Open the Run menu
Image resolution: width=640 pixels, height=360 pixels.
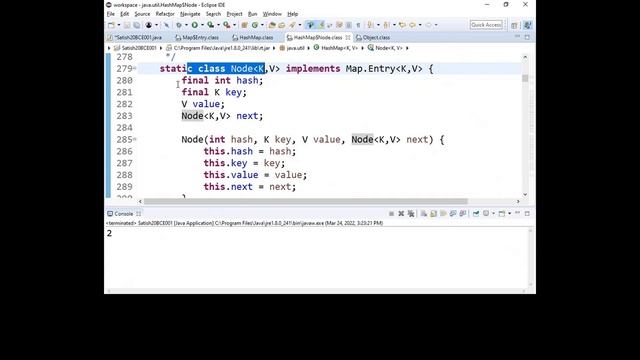(253, 14)
